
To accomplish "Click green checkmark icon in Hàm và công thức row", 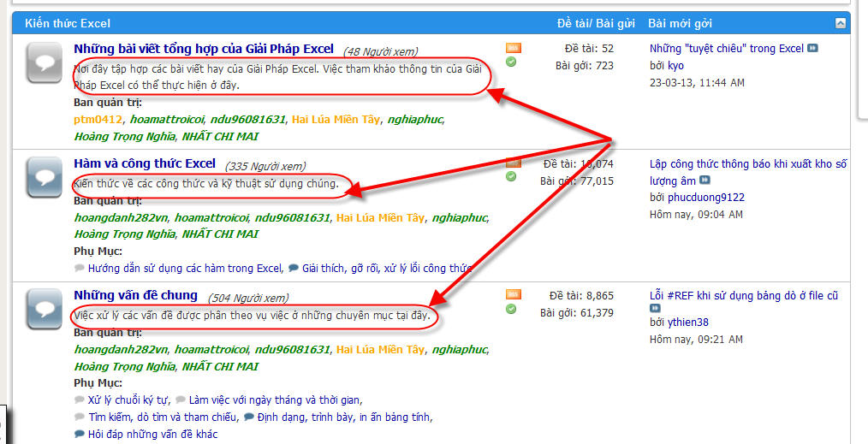I will pyautogui.click(x=511, y=176).
